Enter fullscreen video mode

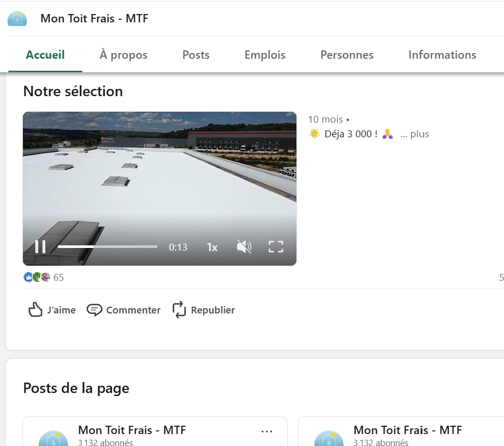tap(276, 247)
